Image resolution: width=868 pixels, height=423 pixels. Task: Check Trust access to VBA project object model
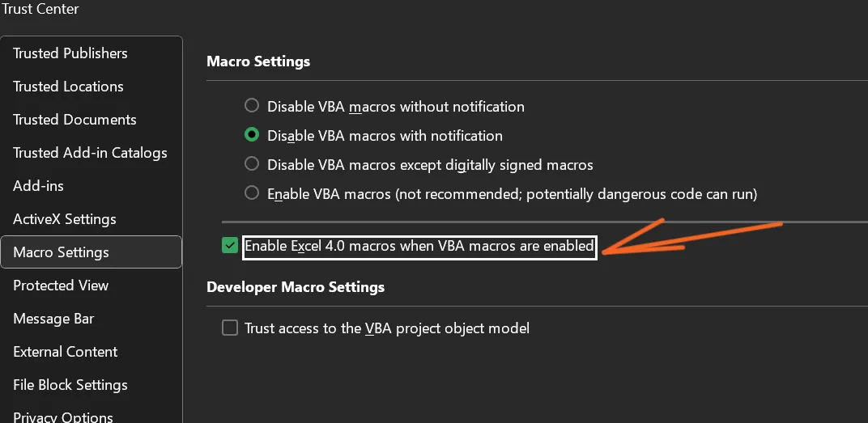[230, 328]
